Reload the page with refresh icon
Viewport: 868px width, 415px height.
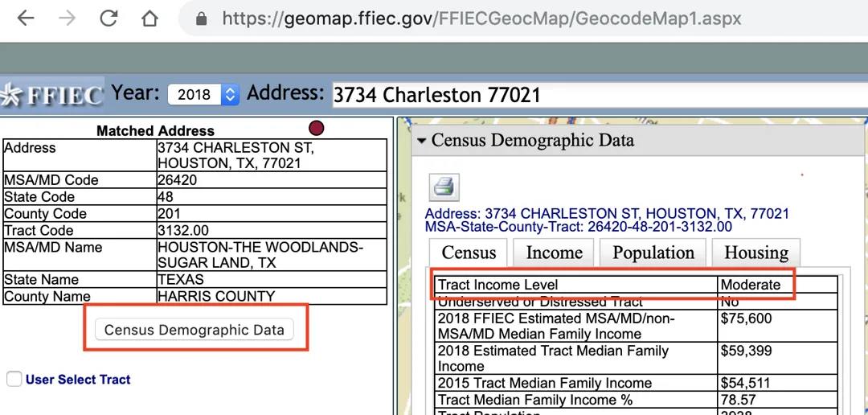(x=108, y=18)
